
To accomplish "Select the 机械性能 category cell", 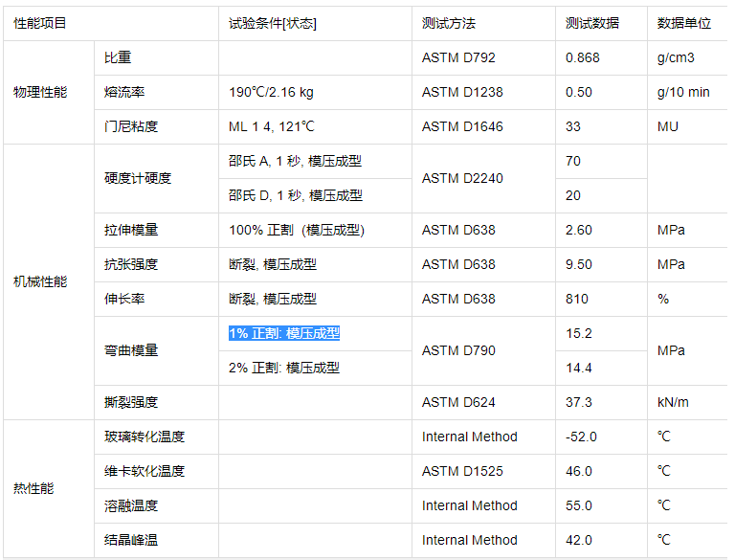I will coord(40,281).
